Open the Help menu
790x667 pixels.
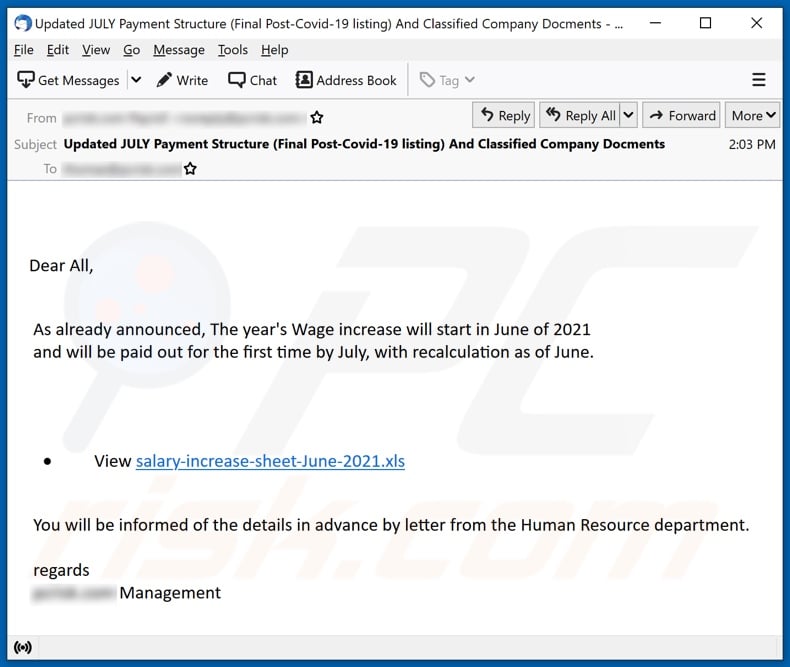[x=275, y=50]
